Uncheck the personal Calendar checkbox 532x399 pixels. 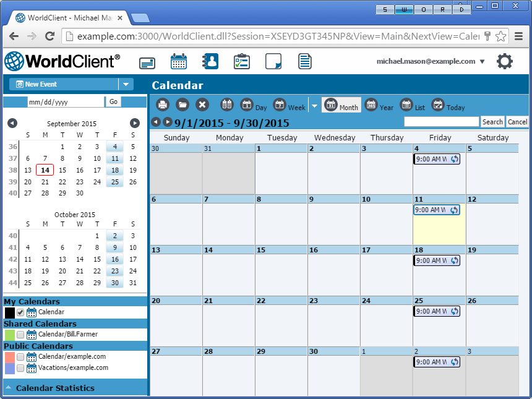[x=20, y=312]
